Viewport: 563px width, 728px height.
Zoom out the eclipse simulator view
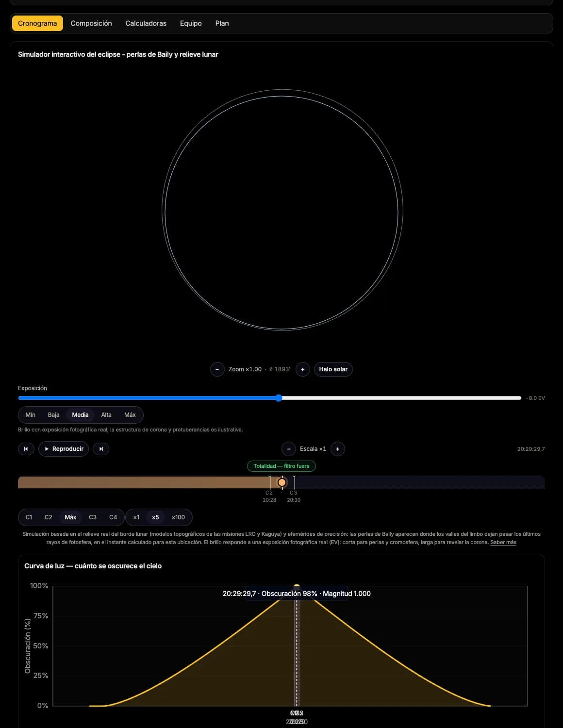217,369
